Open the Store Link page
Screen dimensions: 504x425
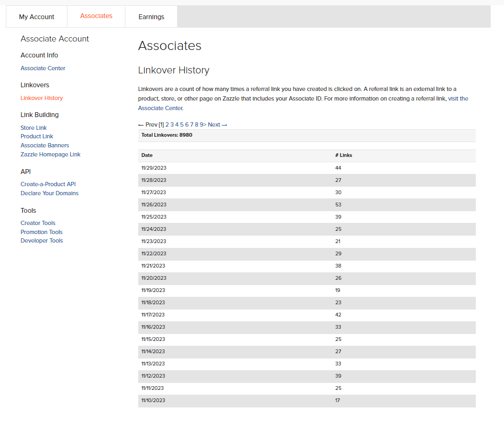pos(33,128)
